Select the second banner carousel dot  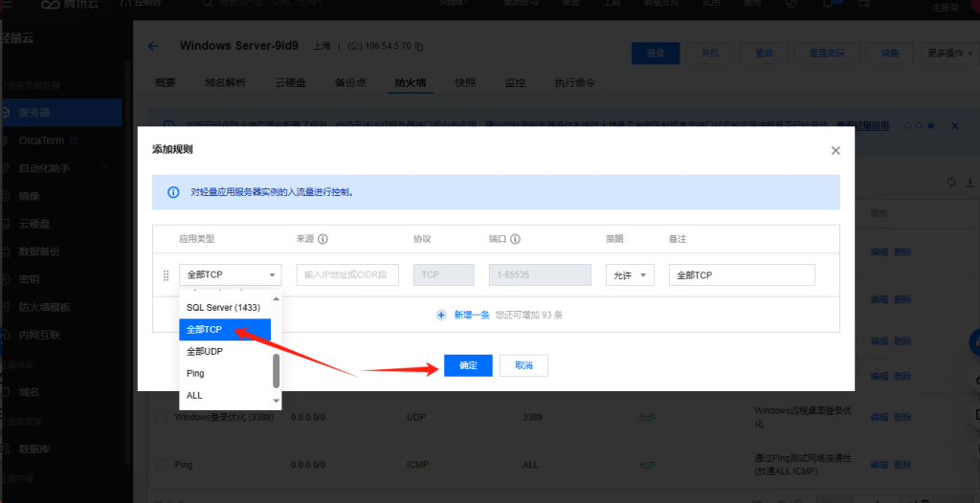[919, 125]
